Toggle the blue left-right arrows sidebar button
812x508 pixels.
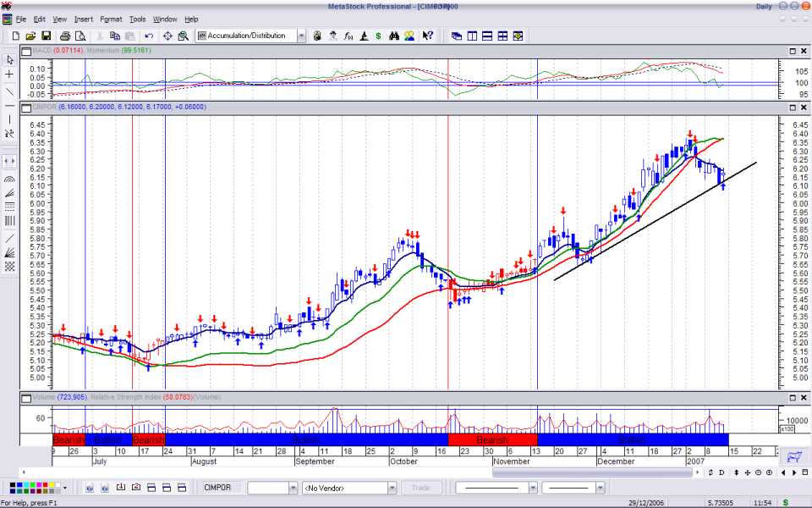pos(9,161)
